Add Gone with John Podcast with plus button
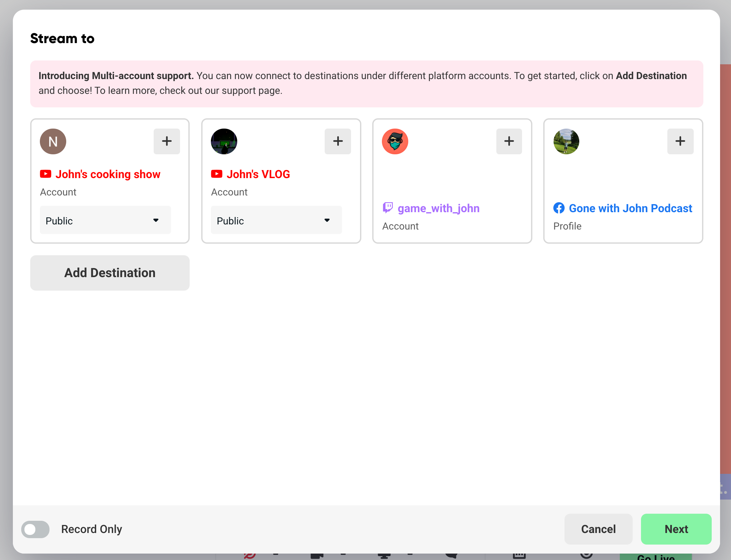 [680, 141]
